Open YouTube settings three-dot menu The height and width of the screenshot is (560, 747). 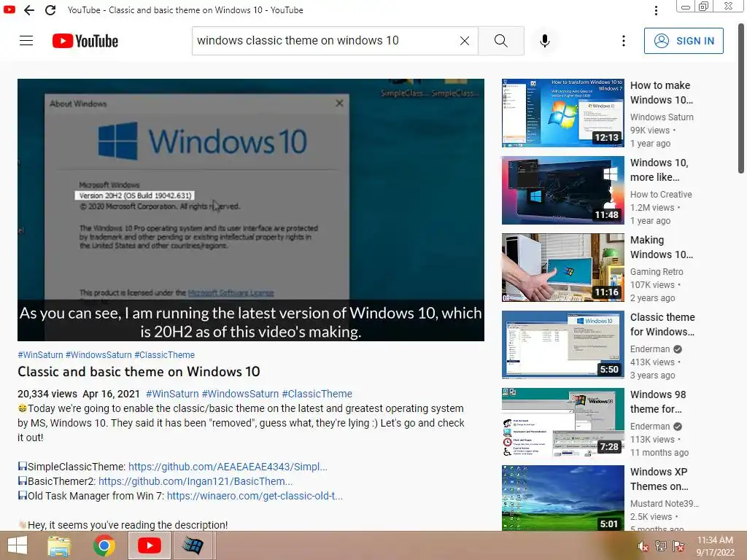pyautogui.click(x=623, y=41)
